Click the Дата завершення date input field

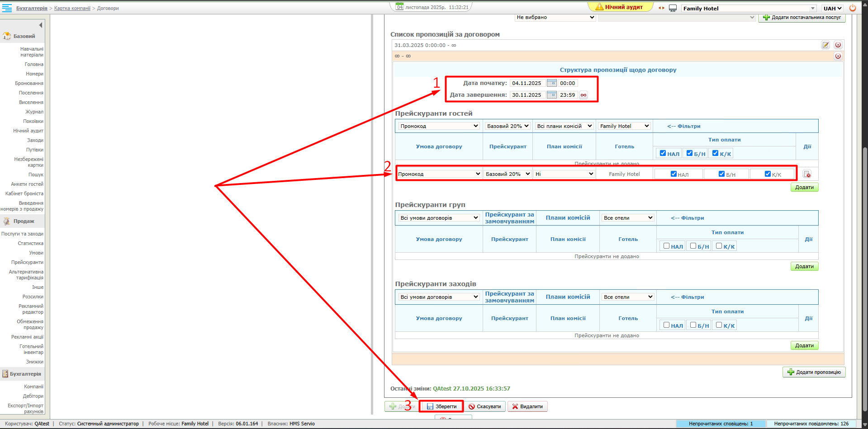pos(527,95)
